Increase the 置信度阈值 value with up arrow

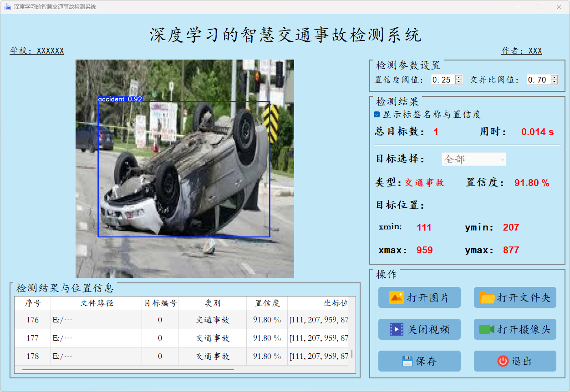pyautogui.click(x=458, y=78)
